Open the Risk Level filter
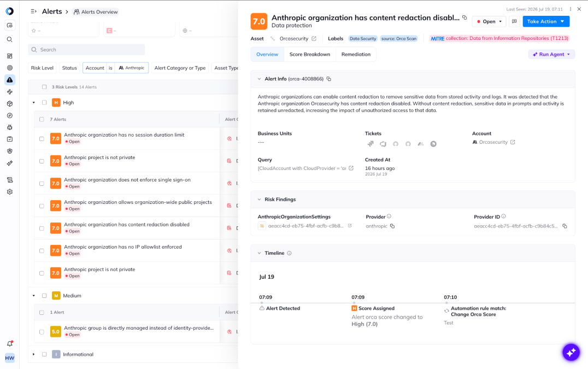 click(42, 68)
